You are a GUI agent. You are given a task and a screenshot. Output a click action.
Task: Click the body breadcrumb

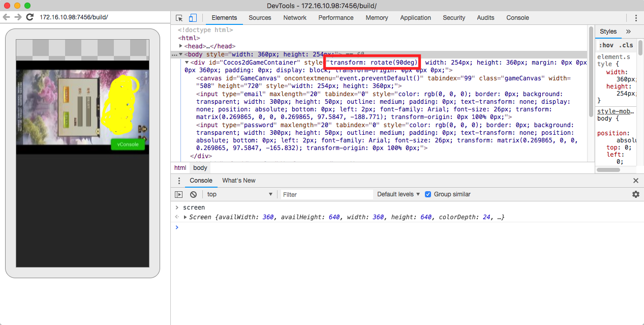click(x=200, y=168)
